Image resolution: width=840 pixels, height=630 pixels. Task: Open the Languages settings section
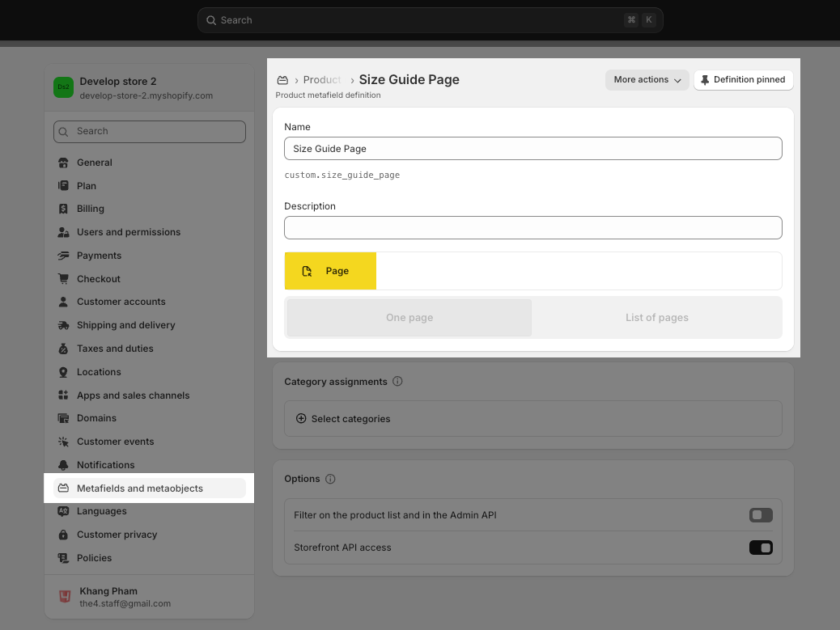pyautogui.click(x=102, y=511)
